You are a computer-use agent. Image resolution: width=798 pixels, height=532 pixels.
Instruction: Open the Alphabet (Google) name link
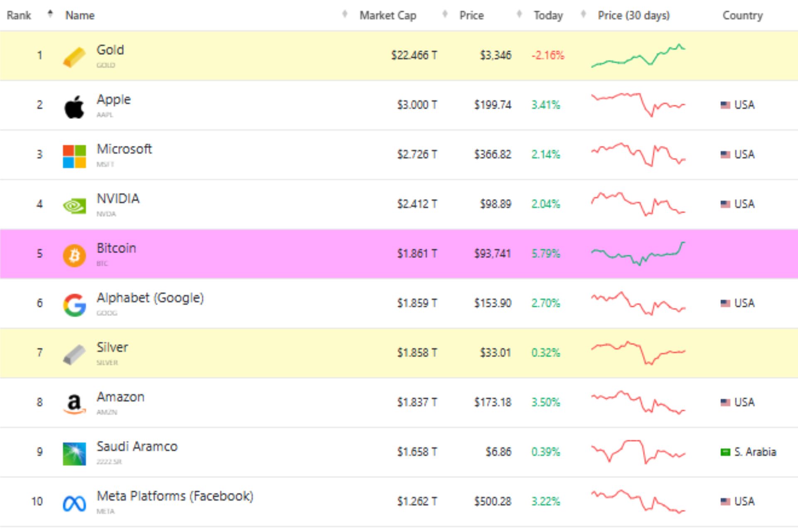[150, 298]
